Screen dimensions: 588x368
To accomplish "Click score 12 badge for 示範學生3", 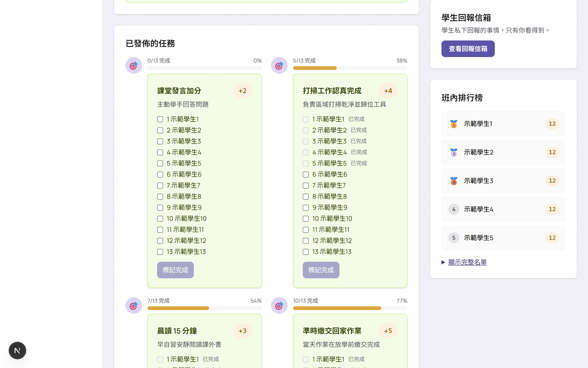I will pos(552,181).
